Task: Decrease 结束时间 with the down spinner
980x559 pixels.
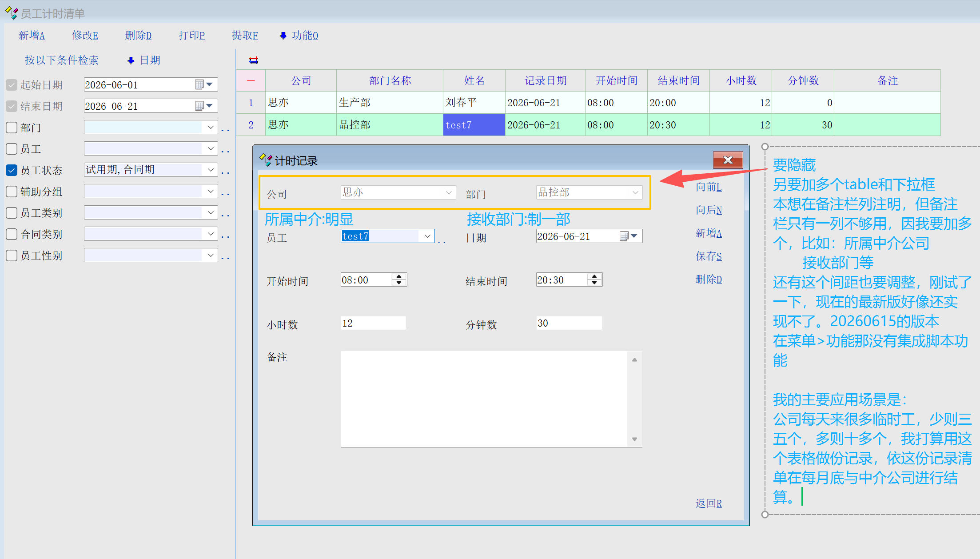Action: [x=594, y=283]
